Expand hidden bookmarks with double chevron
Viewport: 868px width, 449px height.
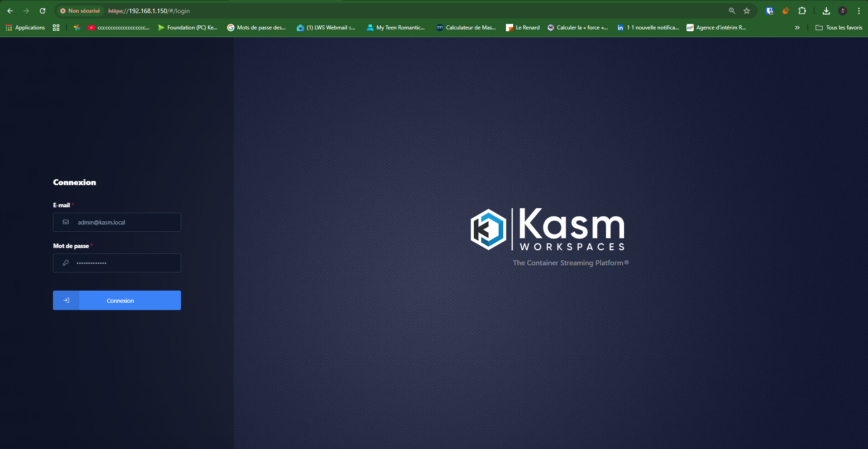coord(797,28)
